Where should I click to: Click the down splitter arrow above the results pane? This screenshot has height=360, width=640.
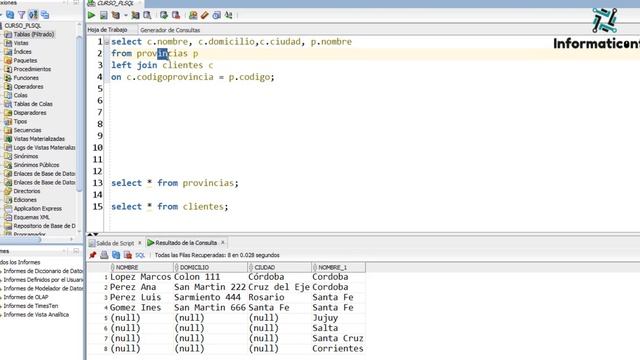tap(96, 235)
